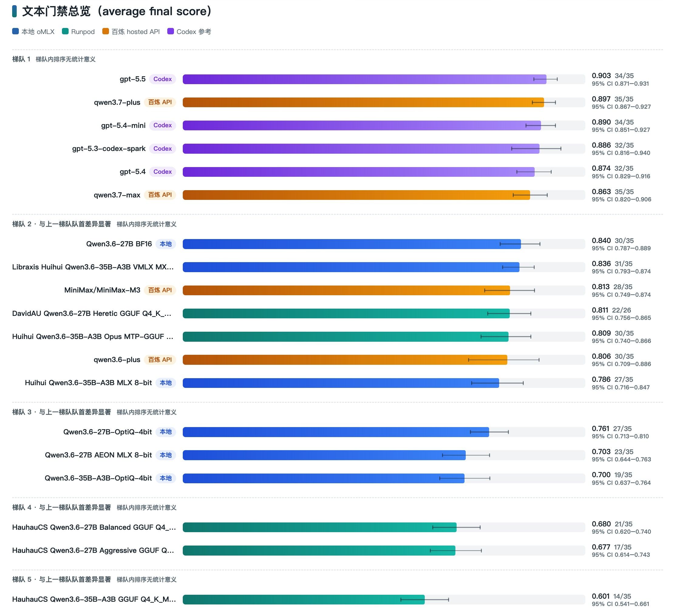Click the blue score bar for Libraxis Huihui
This screenshot has width=674, height=616.
[351, 267]
